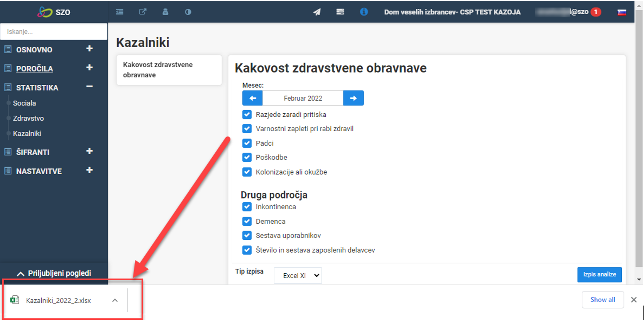
Task: Disable Sestava uporabnikov checkbox
Action: tap(247, 235)
